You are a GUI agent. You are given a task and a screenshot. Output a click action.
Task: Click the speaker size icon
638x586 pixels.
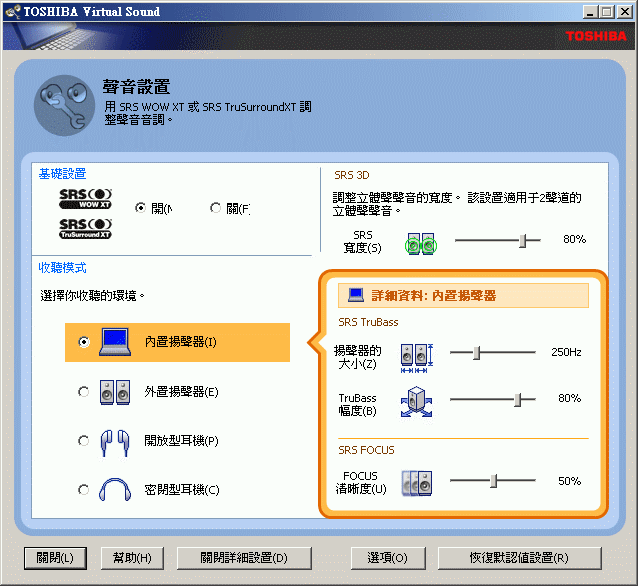coord(417,359)
